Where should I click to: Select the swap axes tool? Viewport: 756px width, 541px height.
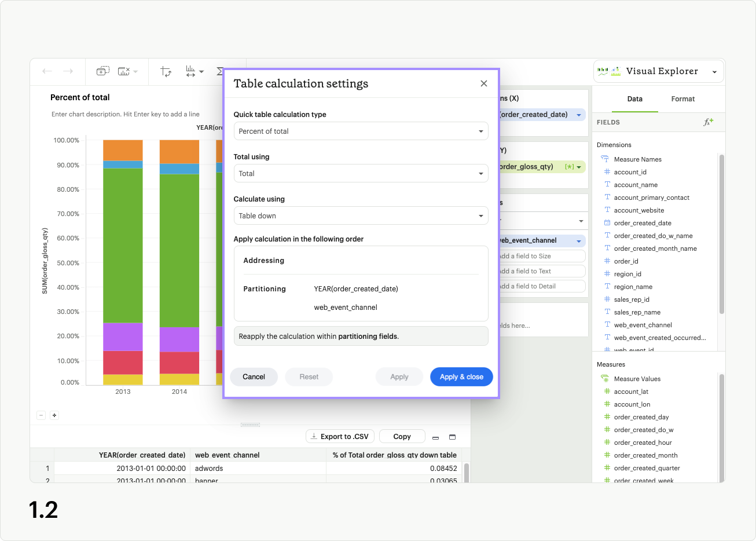[166, 71]
